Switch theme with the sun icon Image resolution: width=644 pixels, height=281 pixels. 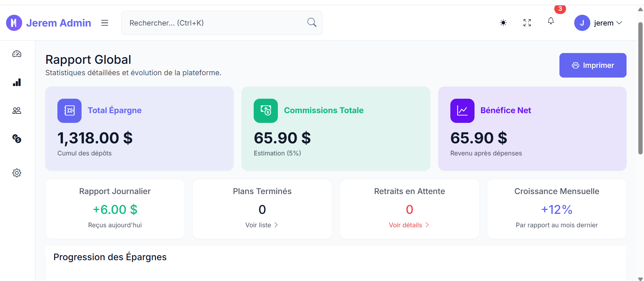click(x=503, y=23)
